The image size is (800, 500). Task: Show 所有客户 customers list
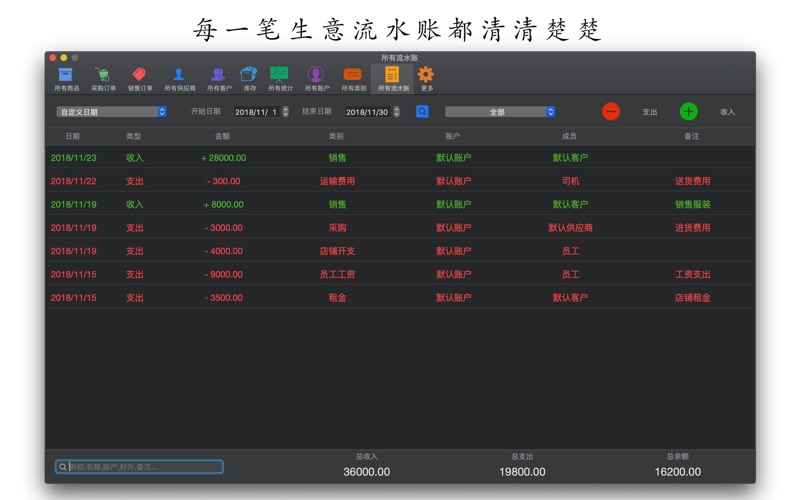(x=217, y=77)
